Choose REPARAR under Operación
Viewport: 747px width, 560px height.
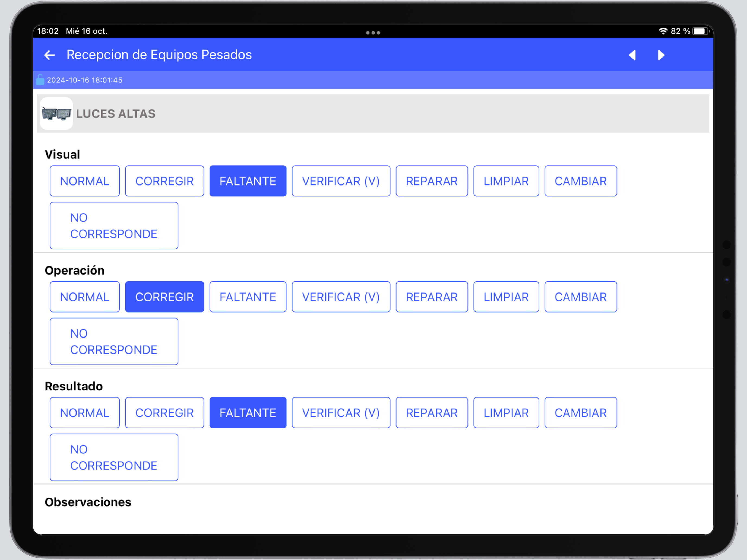pos(432,297)
